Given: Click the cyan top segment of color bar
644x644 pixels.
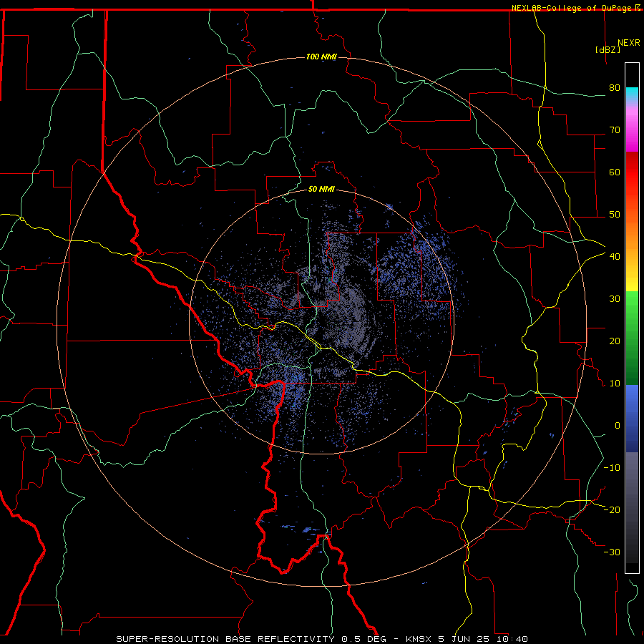Looking at the screenshot, I should pos(632,94).
